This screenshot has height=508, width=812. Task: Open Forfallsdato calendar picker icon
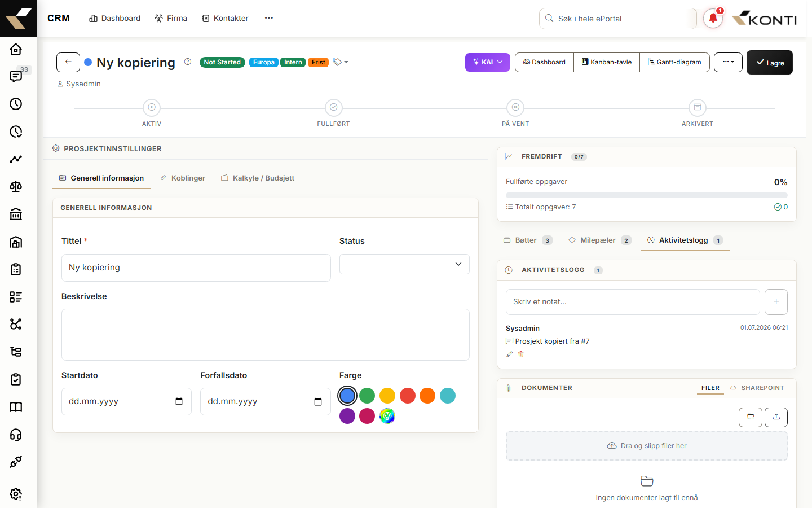pyautogui.click(x=318, y=401)
